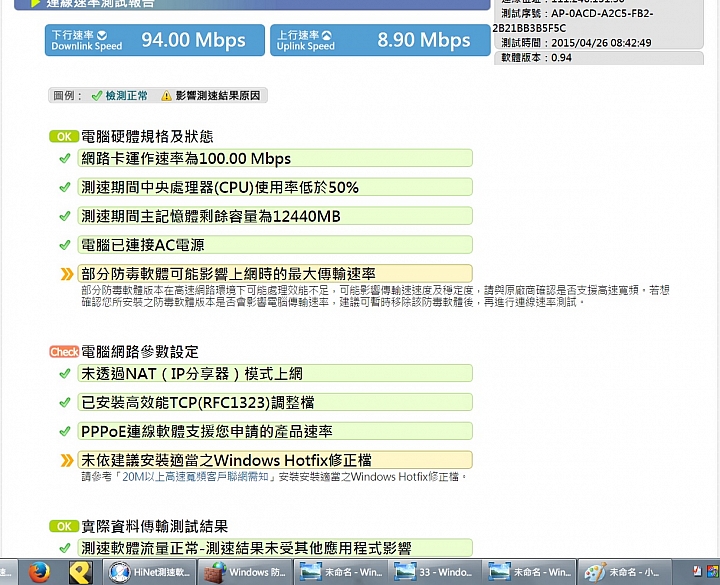720x585 pixels.
Task: Click the 未依建議安裝適當之Windows Hotfix修正檔 row
Action: (275, 460)
